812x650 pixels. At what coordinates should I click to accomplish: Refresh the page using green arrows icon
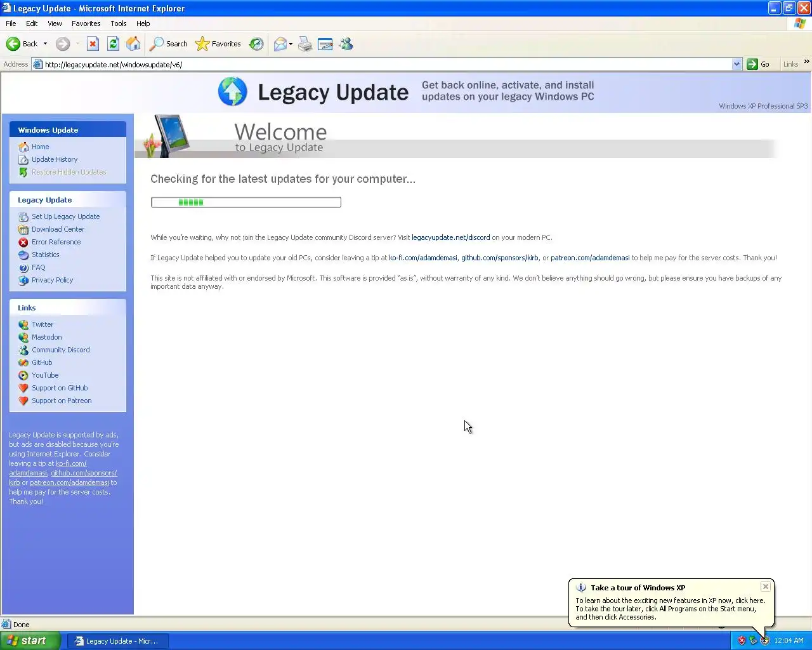[113, 44]
